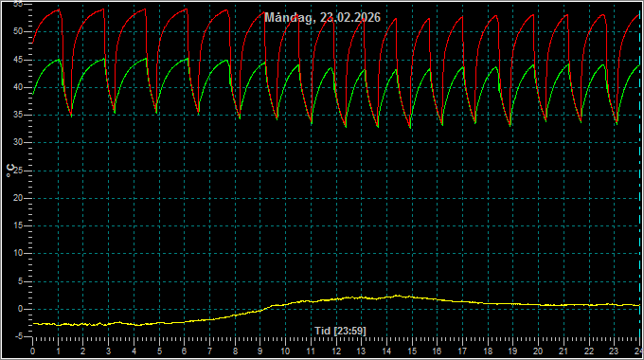Select hour 18 on the time axis

pos(488,351)
